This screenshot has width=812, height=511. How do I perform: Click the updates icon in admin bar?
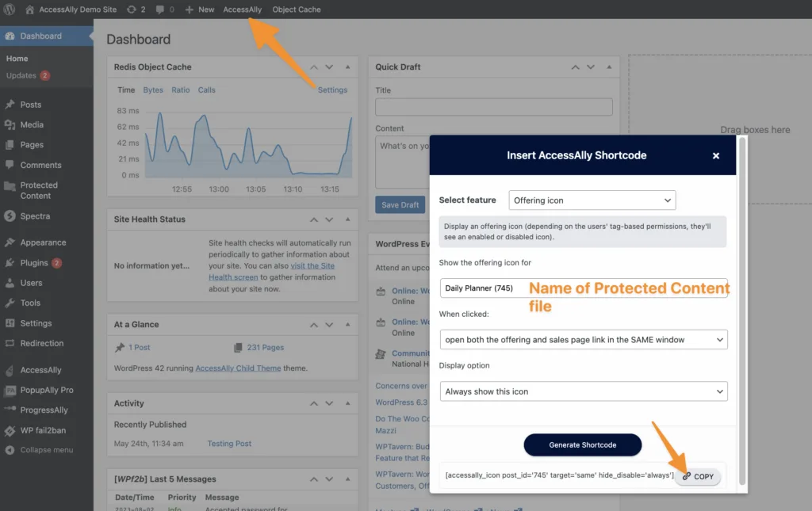click(132, 10)
